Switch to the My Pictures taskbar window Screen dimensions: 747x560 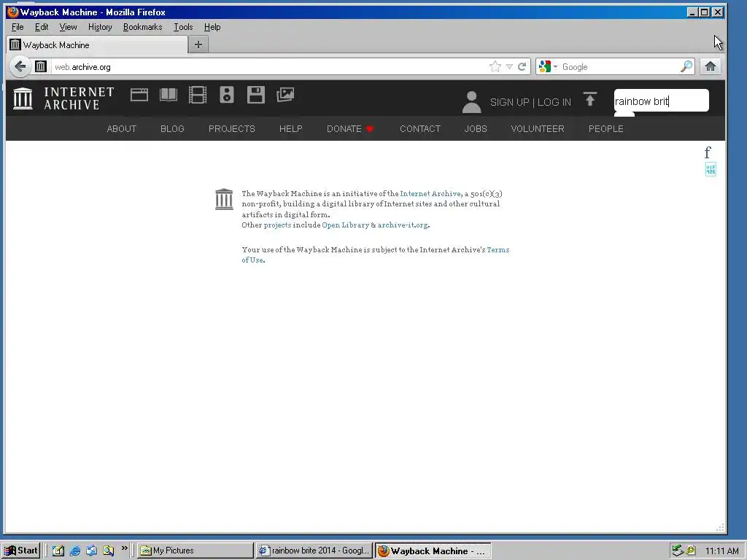point(196,551)
